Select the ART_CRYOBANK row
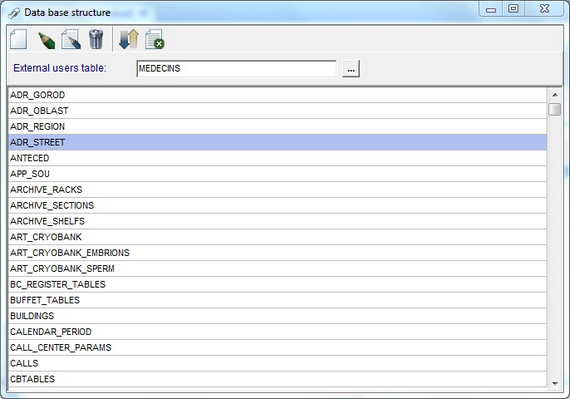This screenshot has height=399, width=570. (x=277, y=237)
